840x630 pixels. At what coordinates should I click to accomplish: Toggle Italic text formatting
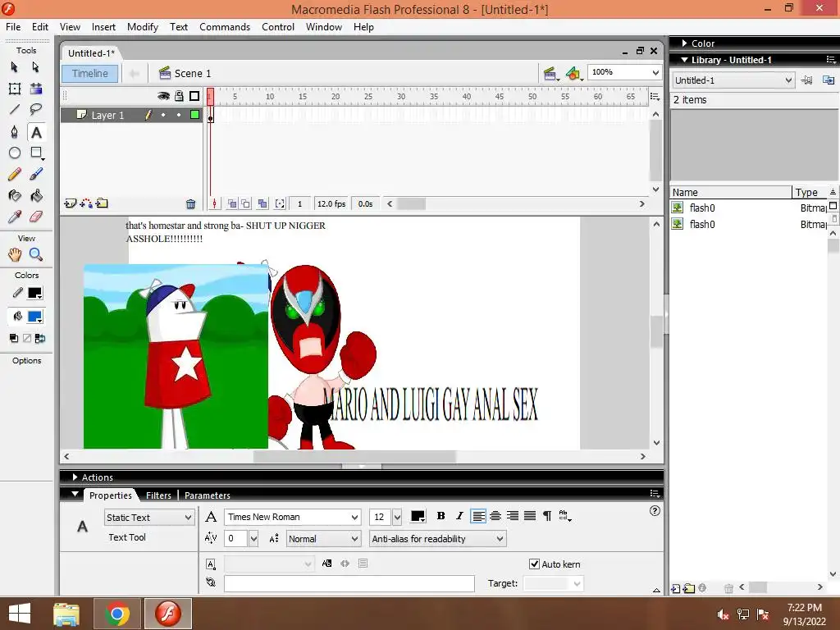point(459,516)
